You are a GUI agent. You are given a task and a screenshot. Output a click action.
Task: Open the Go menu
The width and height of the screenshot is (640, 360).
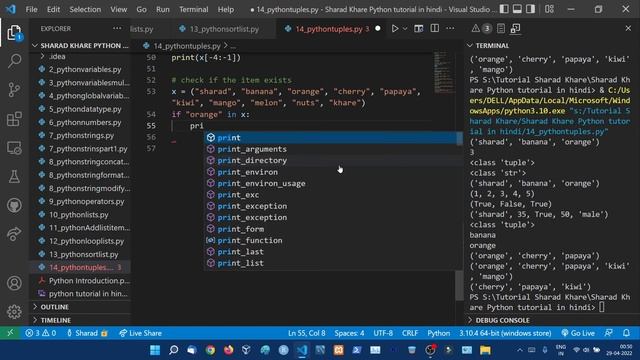coord(141,9)
